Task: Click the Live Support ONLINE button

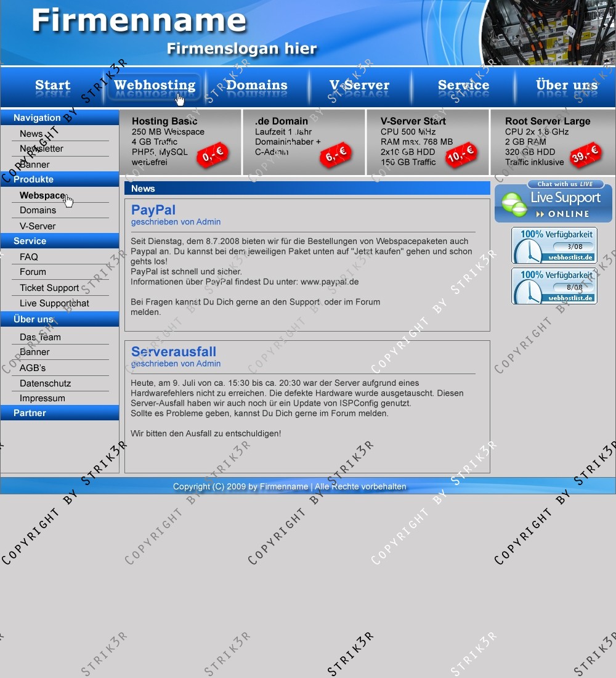Action: [553, 201]
